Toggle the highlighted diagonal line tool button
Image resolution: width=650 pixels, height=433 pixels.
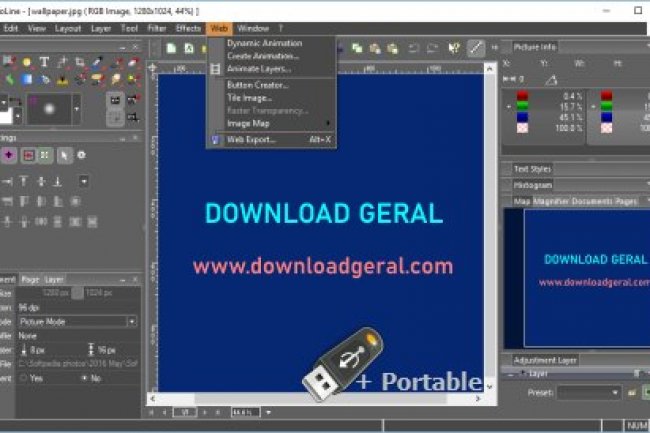point(475,48)
